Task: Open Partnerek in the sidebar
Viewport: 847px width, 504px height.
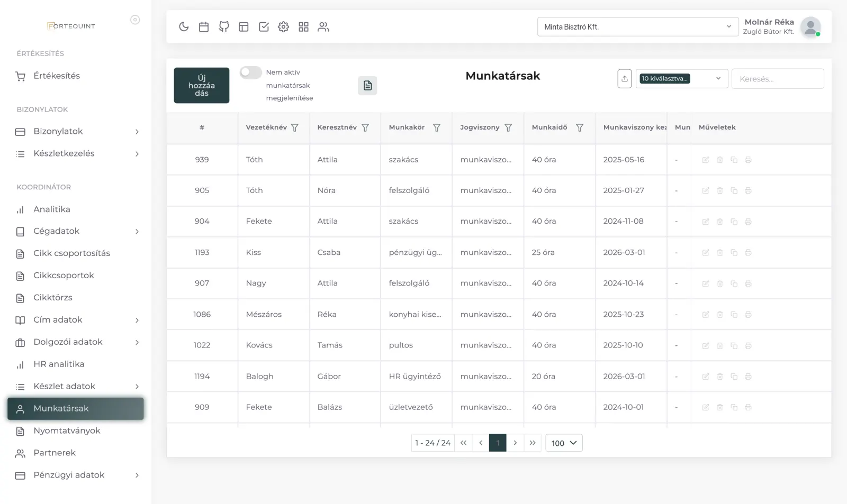Action: pyautogui.click(x=77, y=453)
